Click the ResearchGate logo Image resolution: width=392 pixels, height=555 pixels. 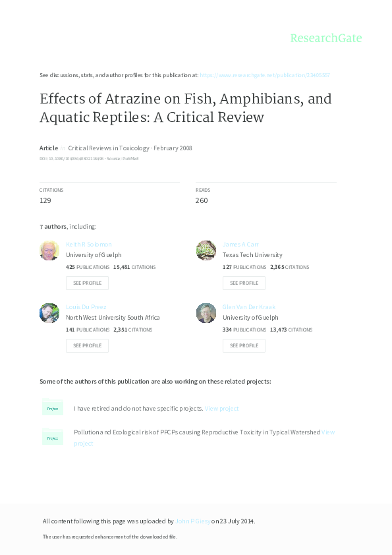[327, 38]
